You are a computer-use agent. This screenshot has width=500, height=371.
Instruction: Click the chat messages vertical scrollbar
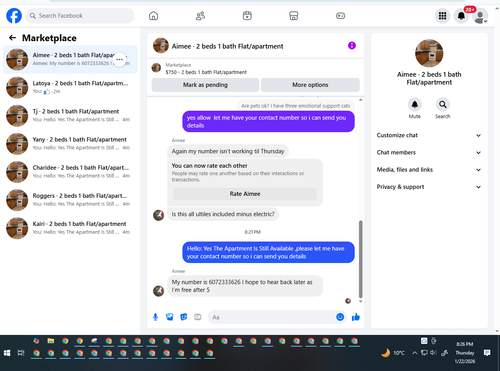click(360, 259)
